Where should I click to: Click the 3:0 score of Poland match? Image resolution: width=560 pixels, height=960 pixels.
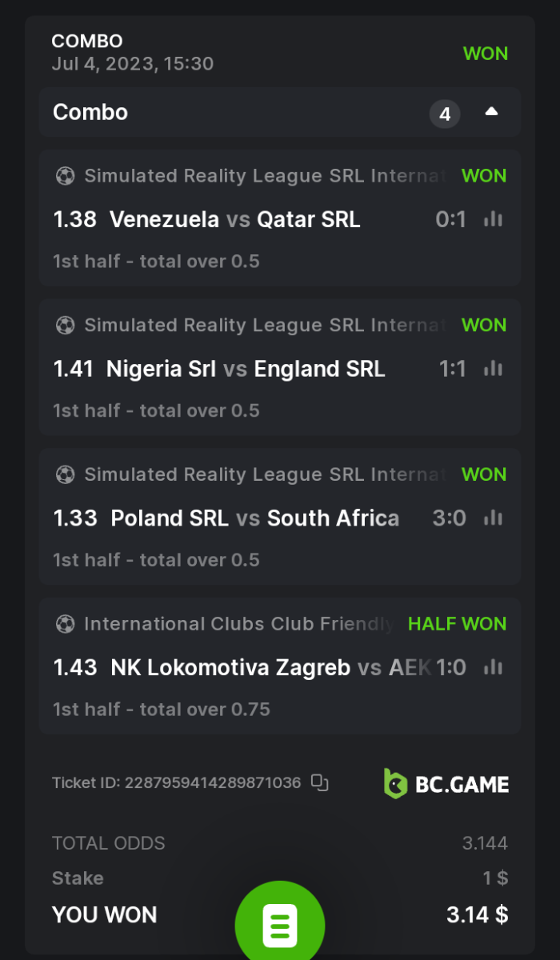[449, 518]
